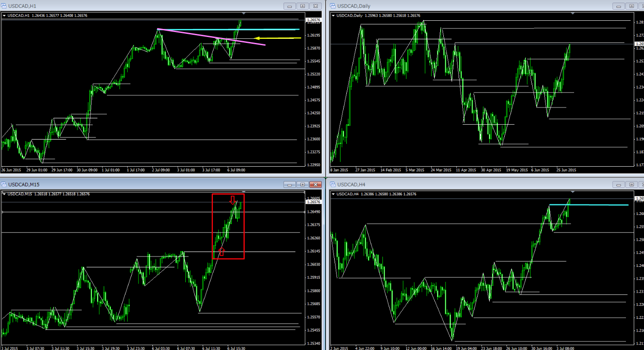Expand the USDCAD,H4 chart header triangle
The image size is (644, 350).
click(334, 194)
